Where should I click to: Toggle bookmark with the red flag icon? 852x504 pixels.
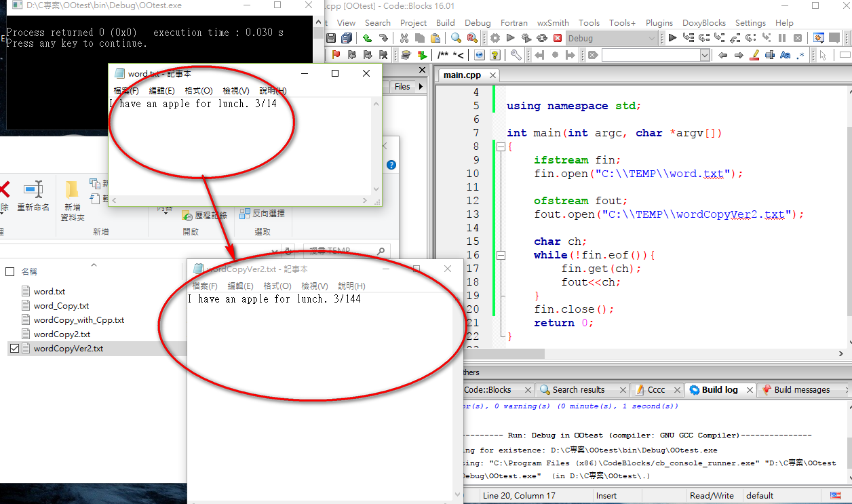point(336,55)
